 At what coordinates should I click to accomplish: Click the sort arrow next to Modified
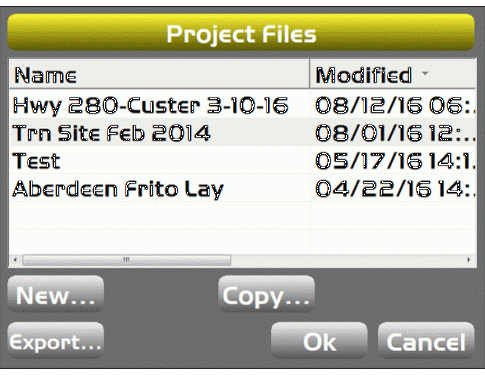(x=425, y=73)
